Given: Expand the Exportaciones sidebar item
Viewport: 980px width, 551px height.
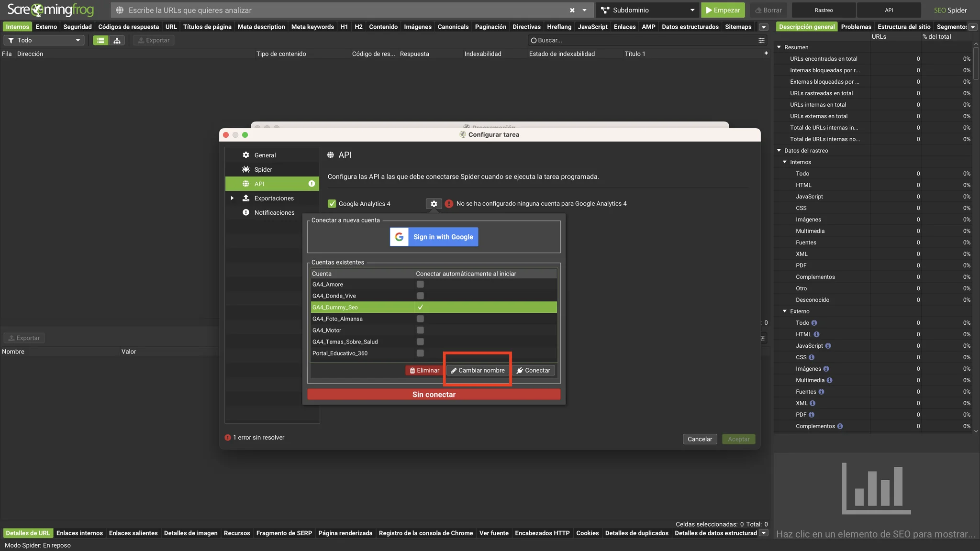Looking at the screenshot, I should 232,198.
